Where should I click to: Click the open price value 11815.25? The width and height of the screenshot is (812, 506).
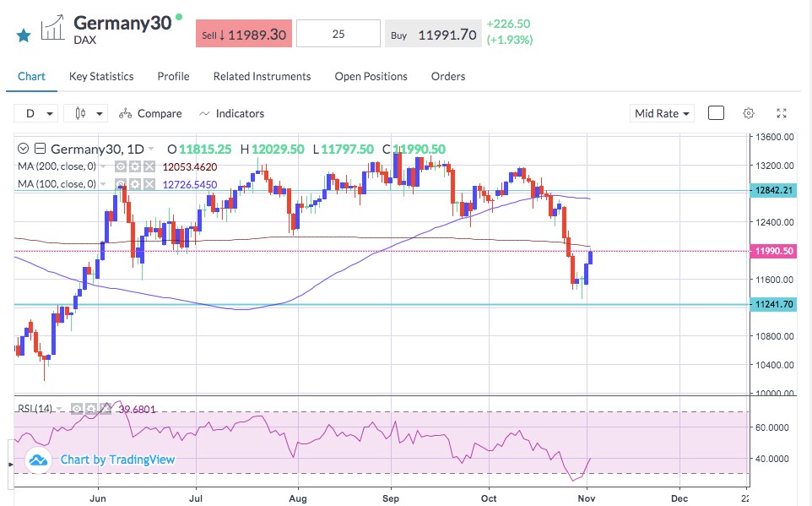click(205, 150)
